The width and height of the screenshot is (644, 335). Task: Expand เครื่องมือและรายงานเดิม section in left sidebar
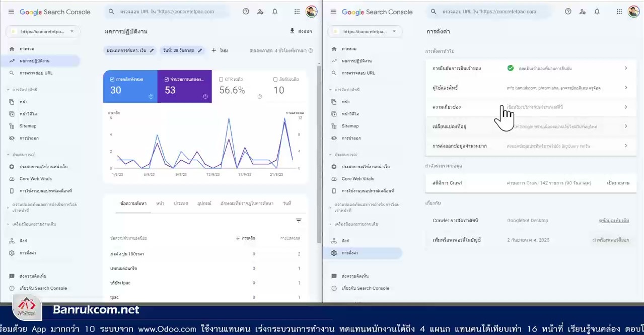tap(31, 224)
